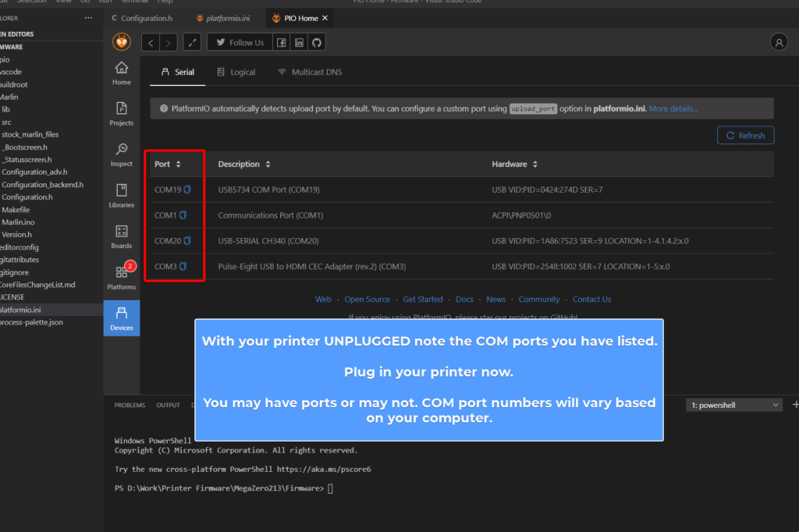799x532 pixels.
Task: Select USB5734 COM Port (COM19) description
Action: [x=268, y=190]
